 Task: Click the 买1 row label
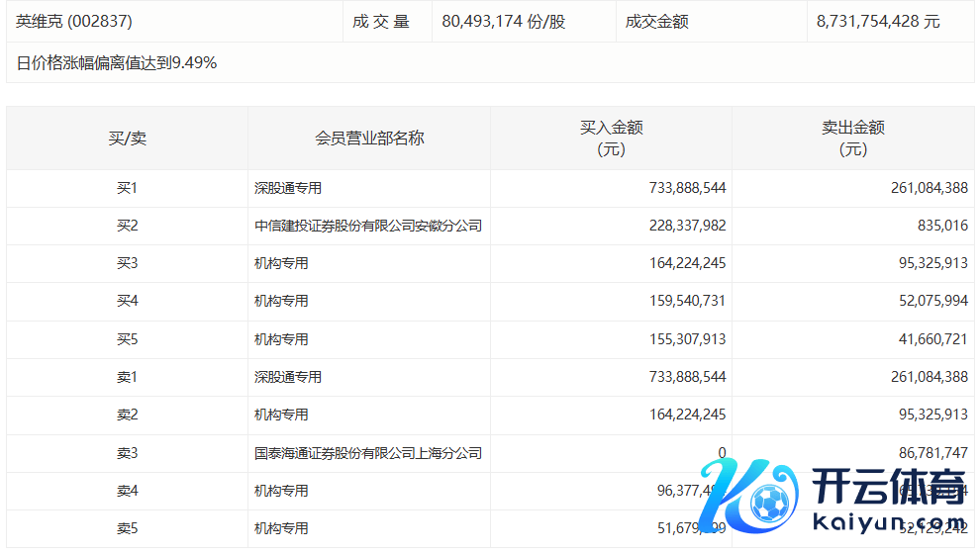127,188
